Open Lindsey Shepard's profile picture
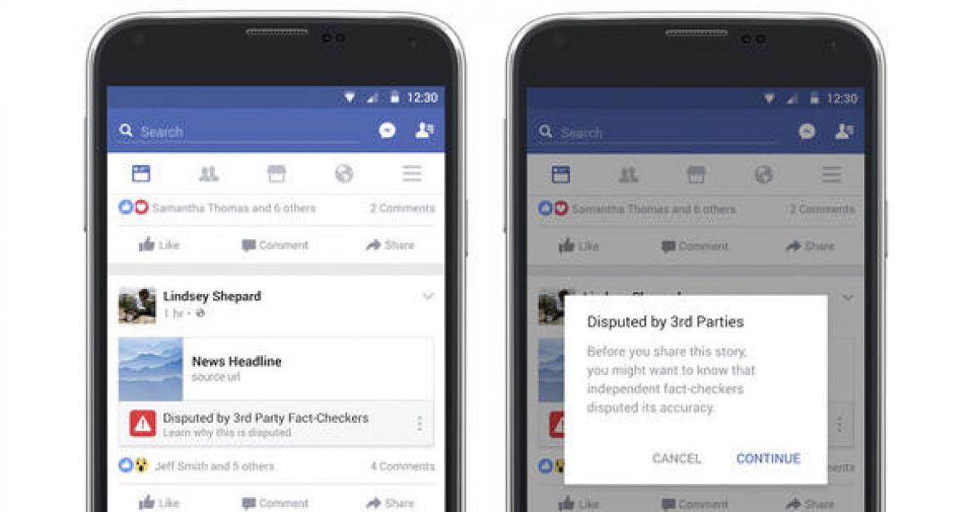Image resolution: width=980 pixels, height=512 pixels. coord(137,305)
